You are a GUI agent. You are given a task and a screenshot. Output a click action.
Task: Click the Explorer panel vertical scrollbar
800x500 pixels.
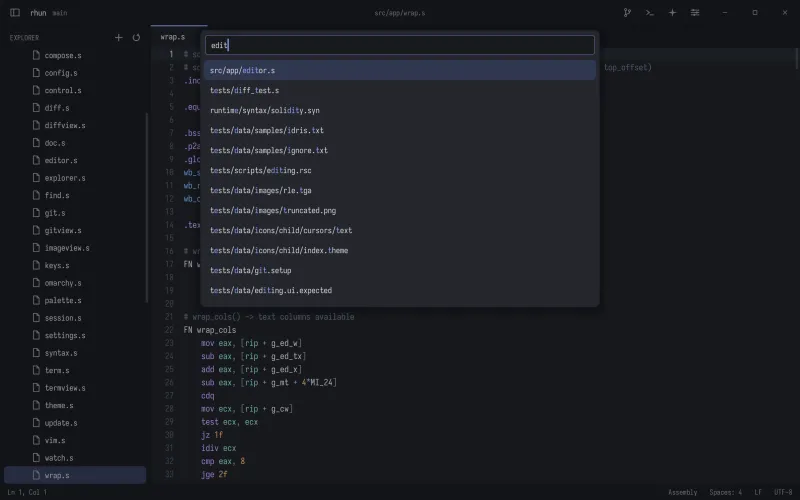click(x=147, y=208)
